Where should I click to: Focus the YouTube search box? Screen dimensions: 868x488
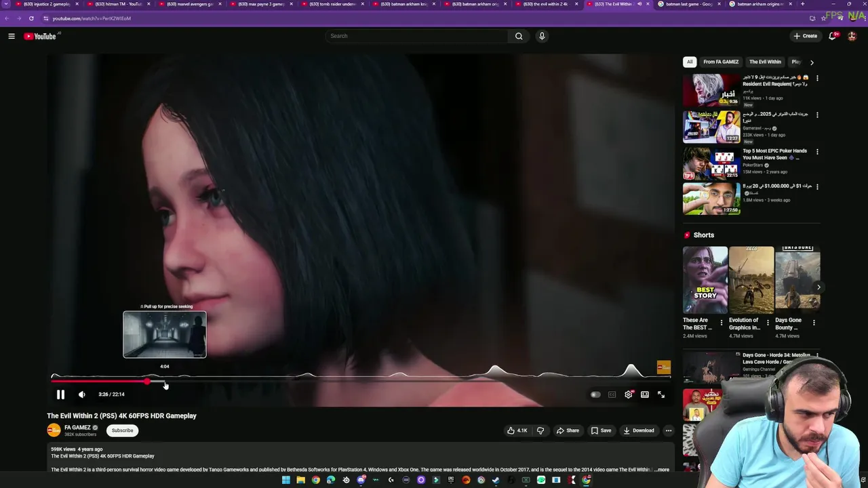[x=417, y=36]
